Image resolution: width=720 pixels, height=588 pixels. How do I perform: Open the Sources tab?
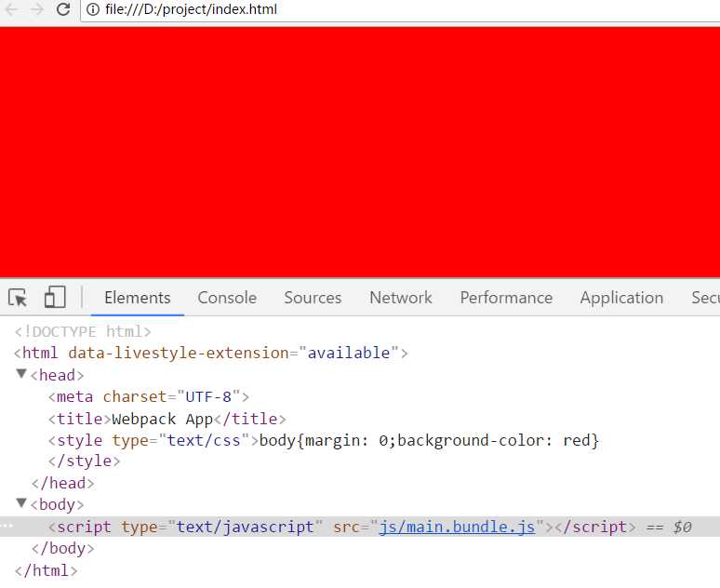[x=313, y=298]
